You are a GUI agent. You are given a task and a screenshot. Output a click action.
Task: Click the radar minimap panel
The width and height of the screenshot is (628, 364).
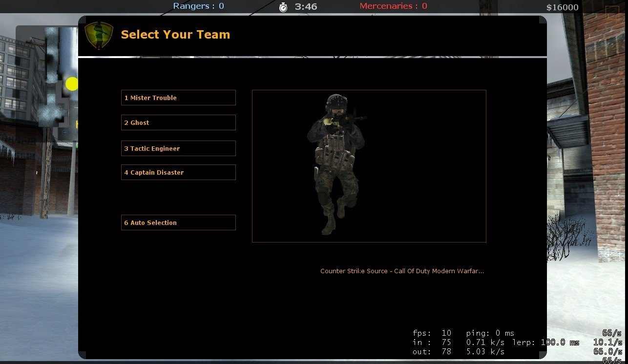(47, 83)
